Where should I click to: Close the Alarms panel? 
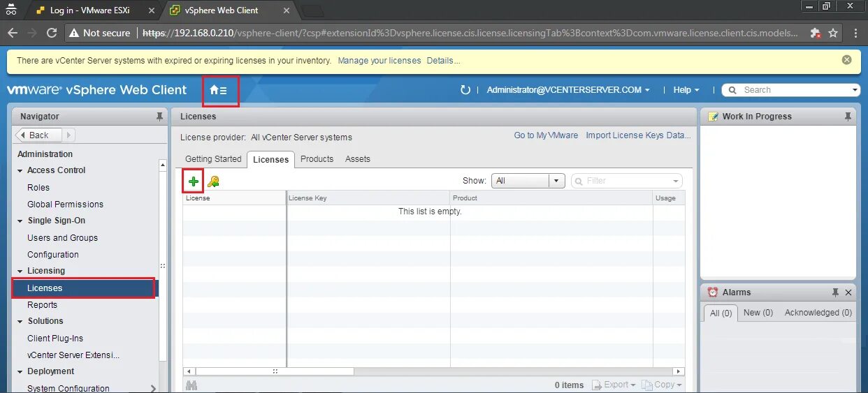(x=848, y=292)
